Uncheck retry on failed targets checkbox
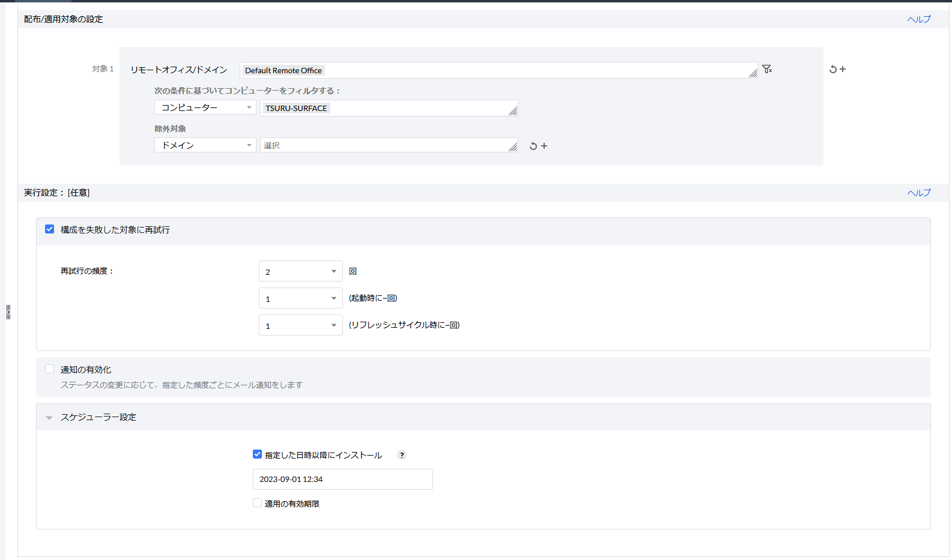Viewport: 952px width, 560px height. [50, 229]
